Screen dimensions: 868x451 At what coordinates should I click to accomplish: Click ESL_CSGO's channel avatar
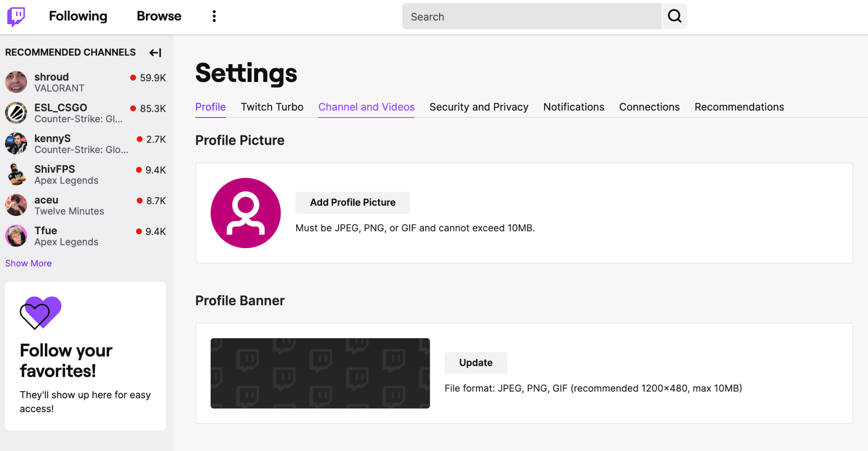(x=16, y=113)
